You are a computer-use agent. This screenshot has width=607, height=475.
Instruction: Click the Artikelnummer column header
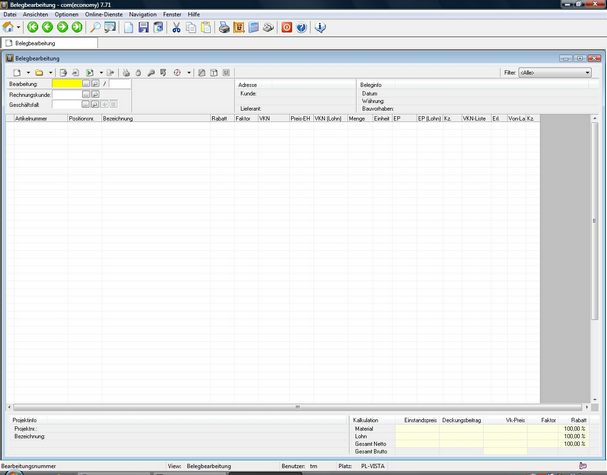click(x=41, y=118)
